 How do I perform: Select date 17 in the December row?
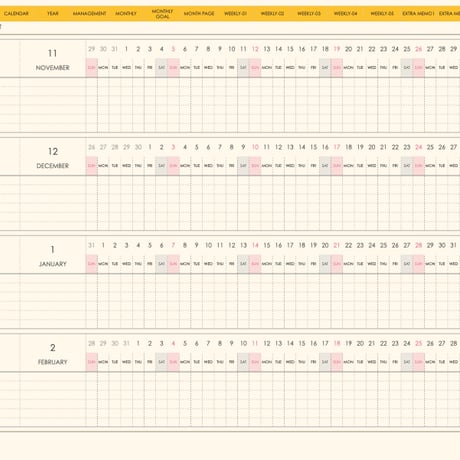coord(337,147)
